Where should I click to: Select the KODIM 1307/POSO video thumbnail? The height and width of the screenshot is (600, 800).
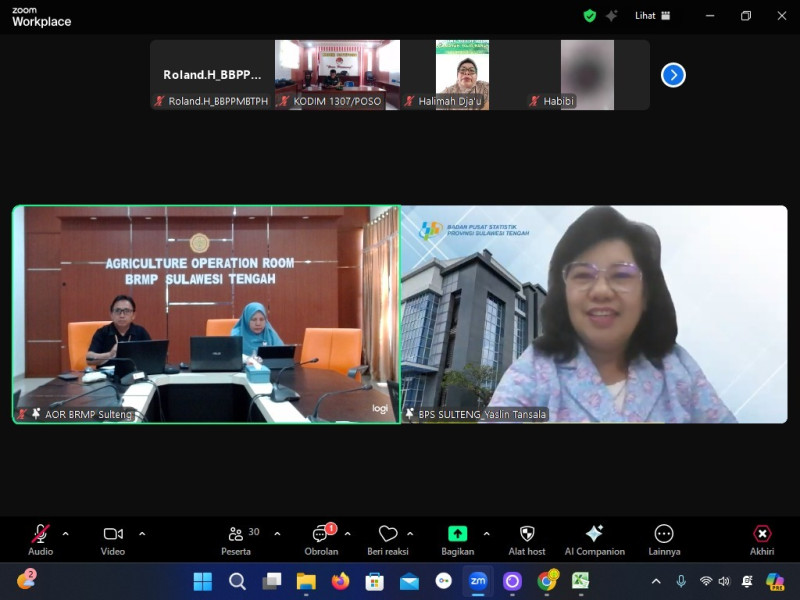(337, 74)
